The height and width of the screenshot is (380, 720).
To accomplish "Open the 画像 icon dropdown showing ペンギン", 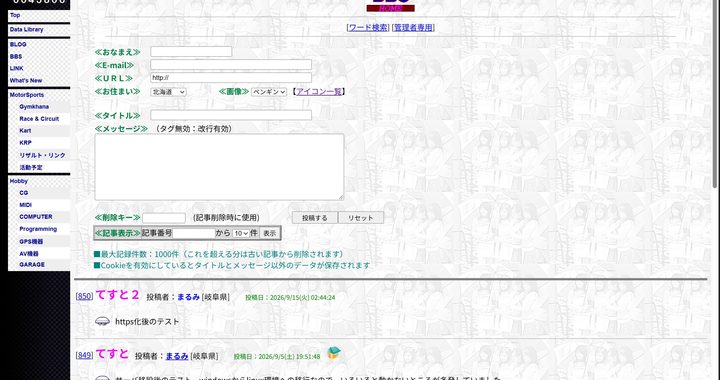I will pos(269,92).
